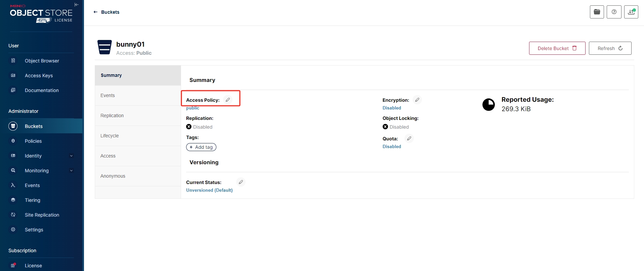Open the Anonymous tab
This screenshot has height=271, width=644.
coord(138,176)
